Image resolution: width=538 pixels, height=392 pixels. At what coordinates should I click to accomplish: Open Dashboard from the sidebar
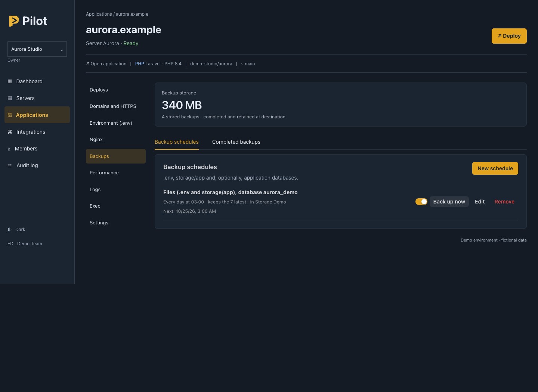(37, 81)
